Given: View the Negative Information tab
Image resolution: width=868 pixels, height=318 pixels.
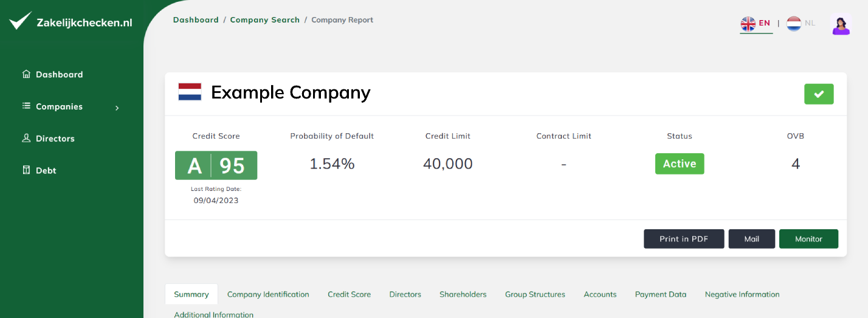Looking at the screenshot, I should pos(742,294).
